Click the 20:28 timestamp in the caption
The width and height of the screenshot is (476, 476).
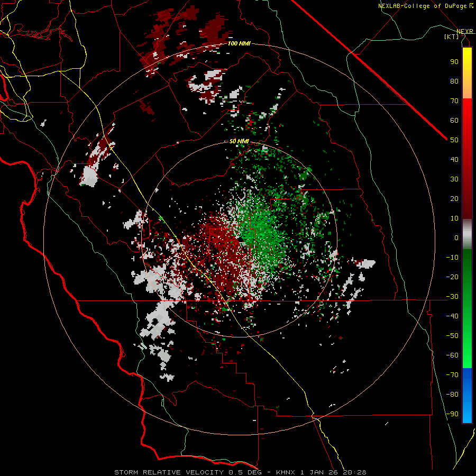pyautogui.click(x=354, y=472)
